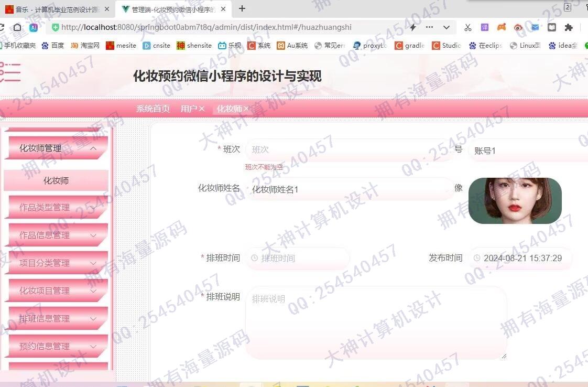The width and height of the screenshot is (588, 387).
Task: Open the gradle bookmark
Action: (409, 46)
